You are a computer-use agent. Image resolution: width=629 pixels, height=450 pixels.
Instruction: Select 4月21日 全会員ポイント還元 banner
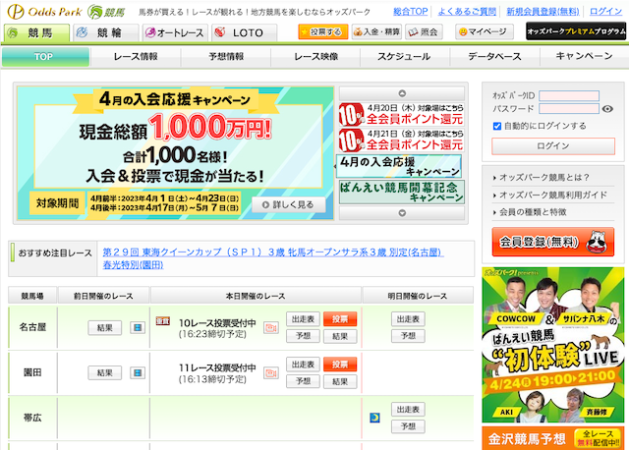click(x=401, y=140)
